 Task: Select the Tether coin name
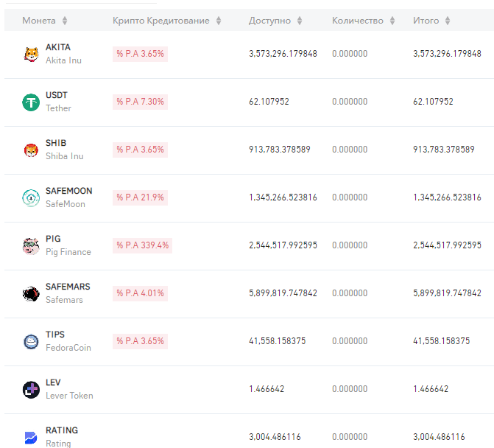point(58,108)
